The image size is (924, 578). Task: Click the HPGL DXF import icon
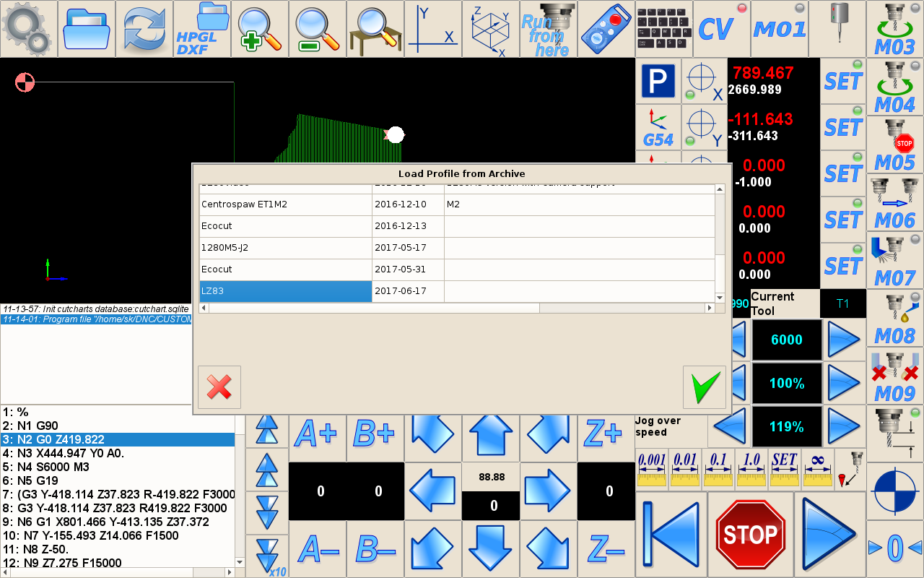pos(202,29)
